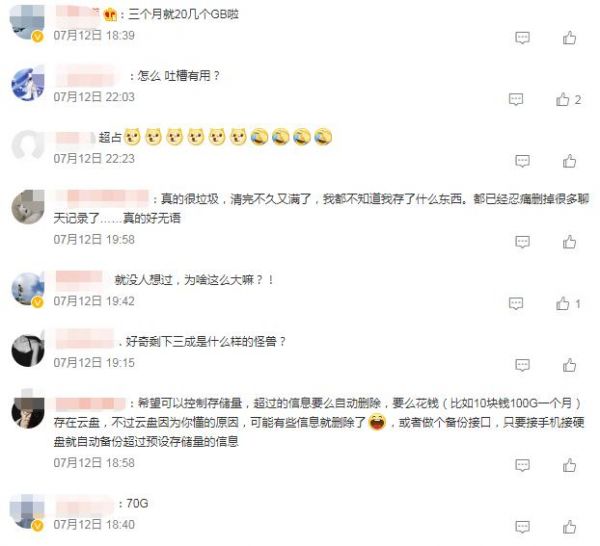Reply to the 19:58 comment

(522, 242)
